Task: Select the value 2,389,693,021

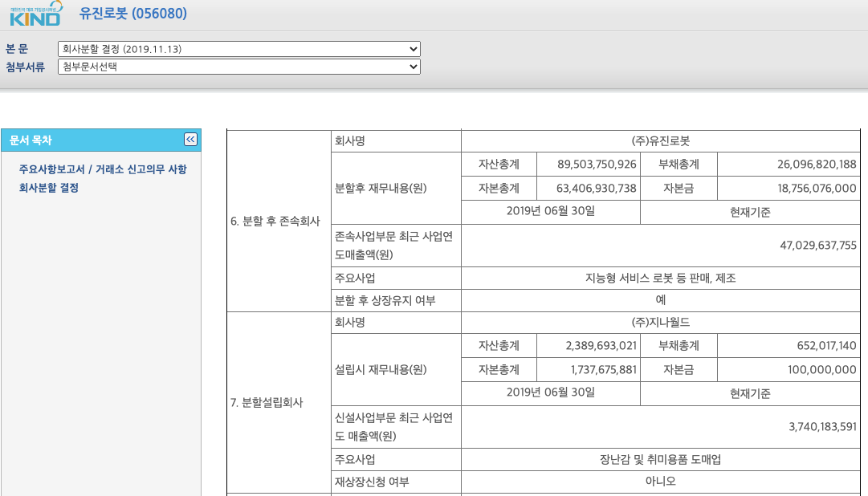Action: [x=601, y=345]
